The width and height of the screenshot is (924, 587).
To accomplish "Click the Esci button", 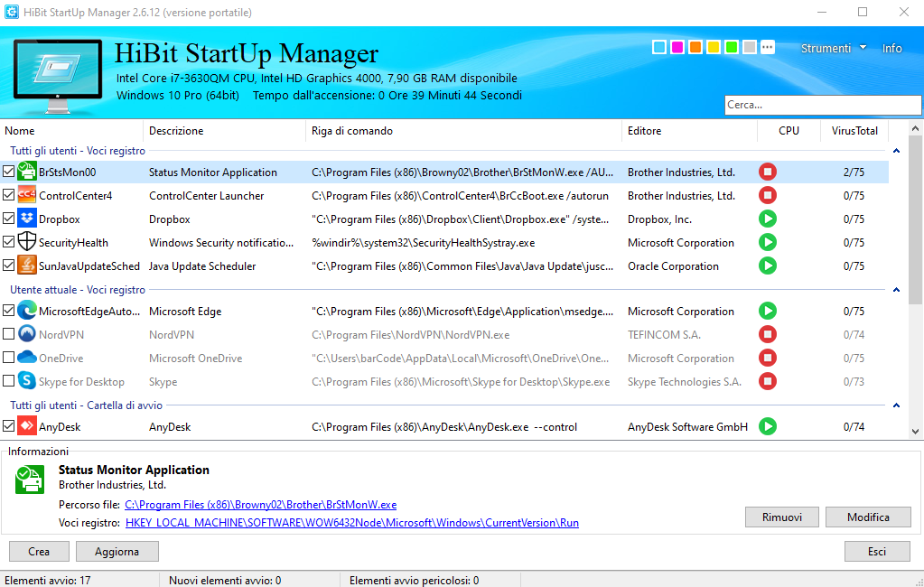I will coord(877,551).
